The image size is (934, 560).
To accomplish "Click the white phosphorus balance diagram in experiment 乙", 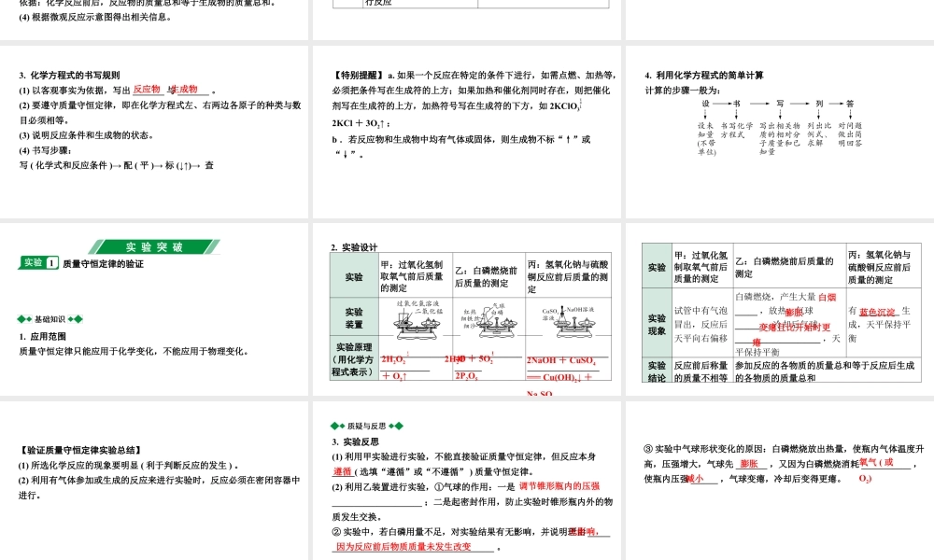I will (495, 325).
